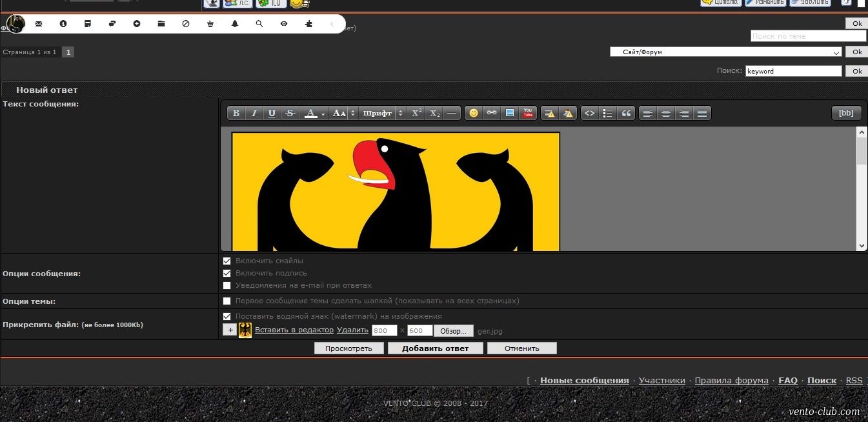
Task: Click Ok next to the keyword search field
Action: click(x=857, y=71)
